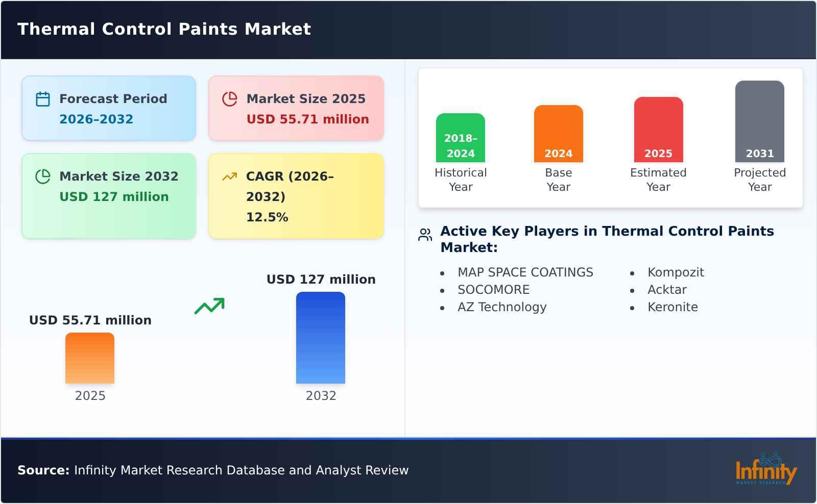Click the calendar icon in Forecast Period card
The image size is (817, 504).
tap(43, 98)
